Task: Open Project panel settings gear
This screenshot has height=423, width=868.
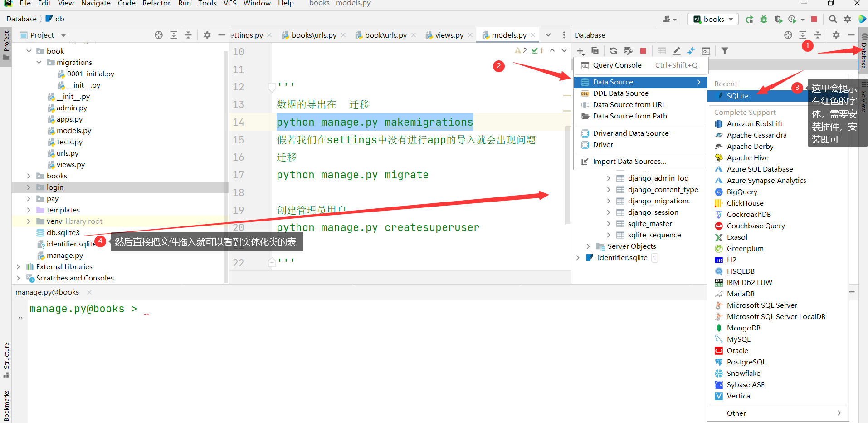Action: pyautogui.click(x=207, y=35)
